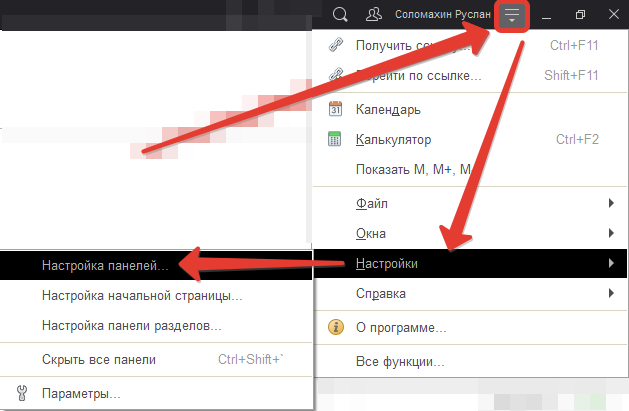Click the calendar icon
Screen dimensions: 629x411
[x=335, y=109]
